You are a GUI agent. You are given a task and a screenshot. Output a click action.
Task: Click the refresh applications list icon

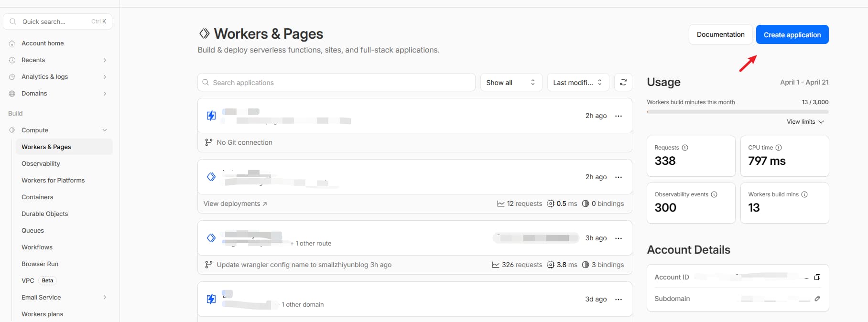623,82
